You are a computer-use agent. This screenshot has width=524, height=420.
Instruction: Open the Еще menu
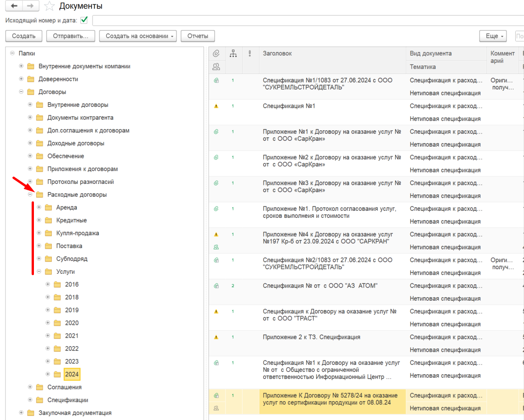pos(493,36)
